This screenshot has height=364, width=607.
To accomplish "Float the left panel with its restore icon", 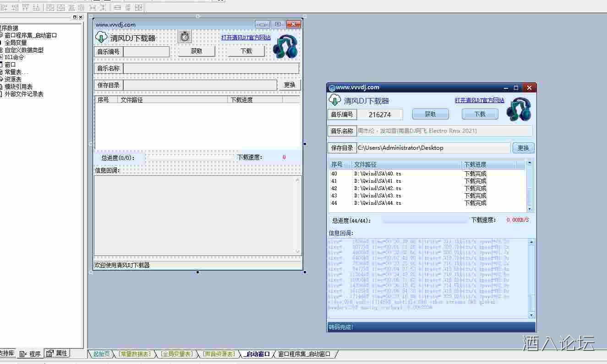I will [75, 17].
